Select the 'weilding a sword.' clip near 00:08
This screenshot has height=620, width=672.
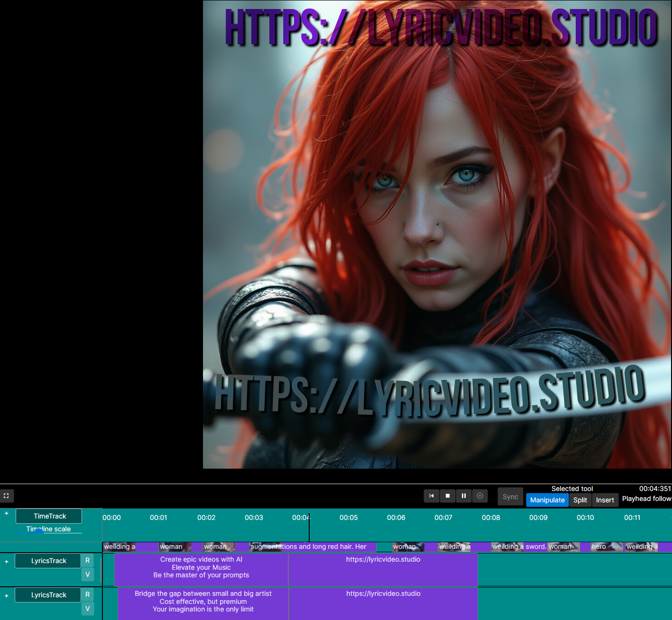(x=519, y=547)
